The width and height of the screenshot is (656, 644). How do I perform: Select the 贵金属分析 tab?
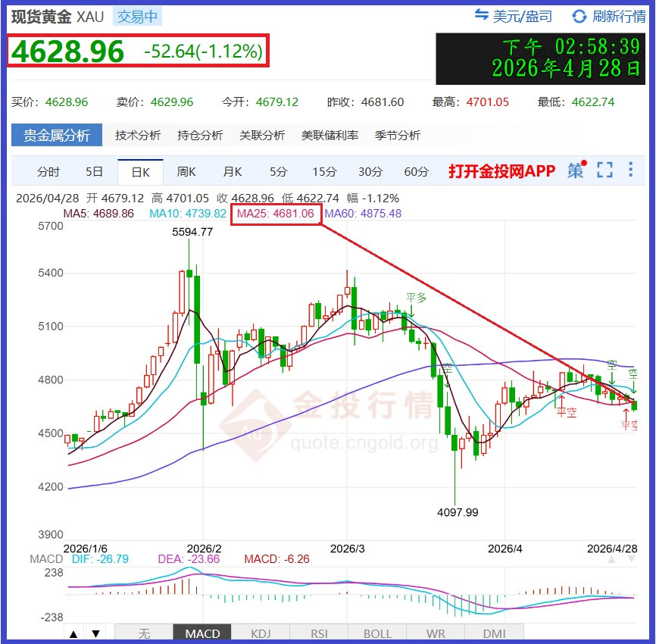coord(57,135)
